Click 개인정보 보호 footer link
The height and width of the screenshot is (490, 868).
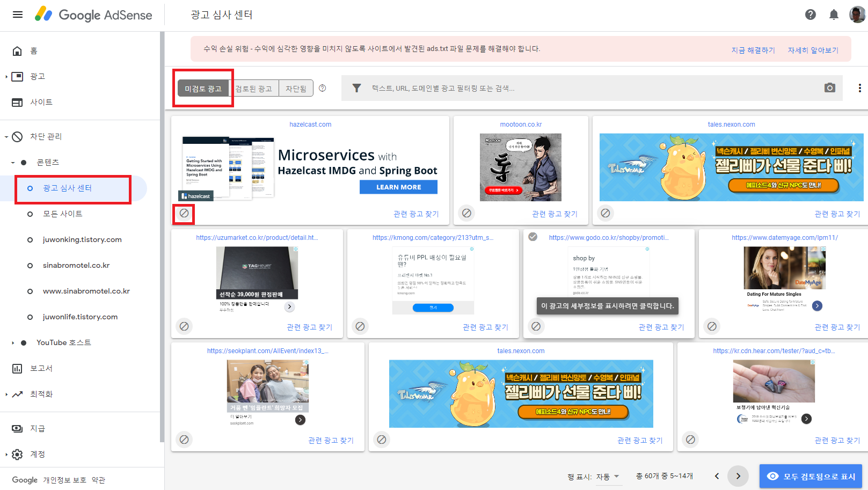[64, 480]
